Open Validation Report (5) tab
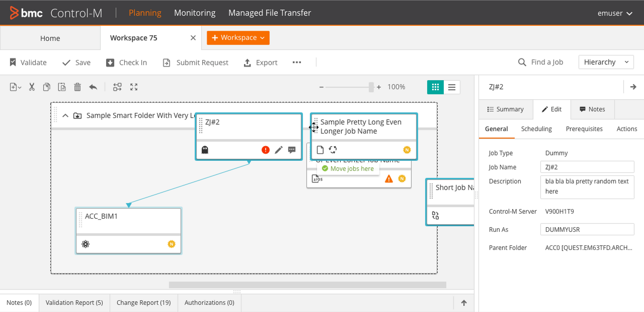This screenshot has height=312, width=644. [x=74, y=303]
